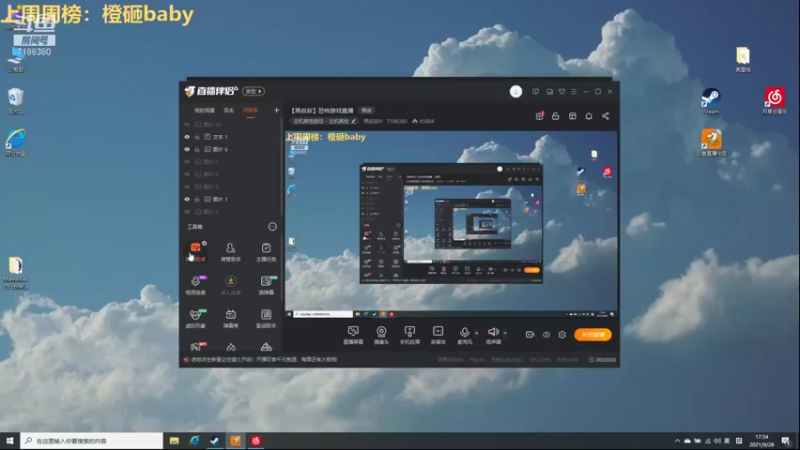Open the 视频连麦 tool
Viewport: 800px width, 450px height.
point(196,285)
